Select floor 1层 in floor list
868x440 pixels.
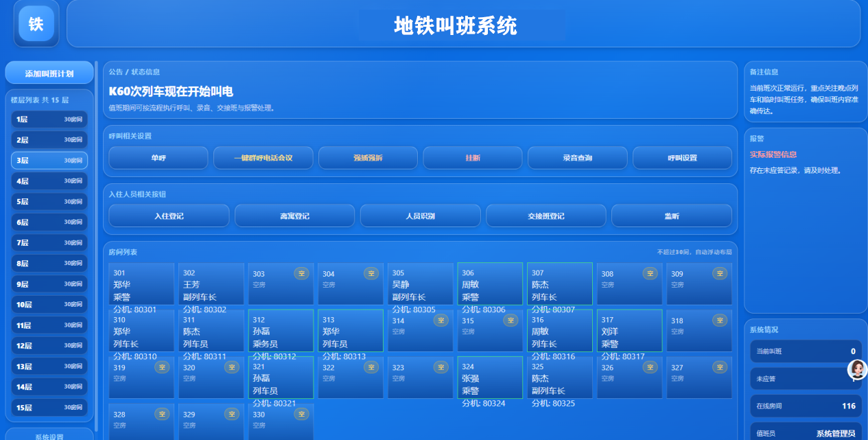point(49,119)
